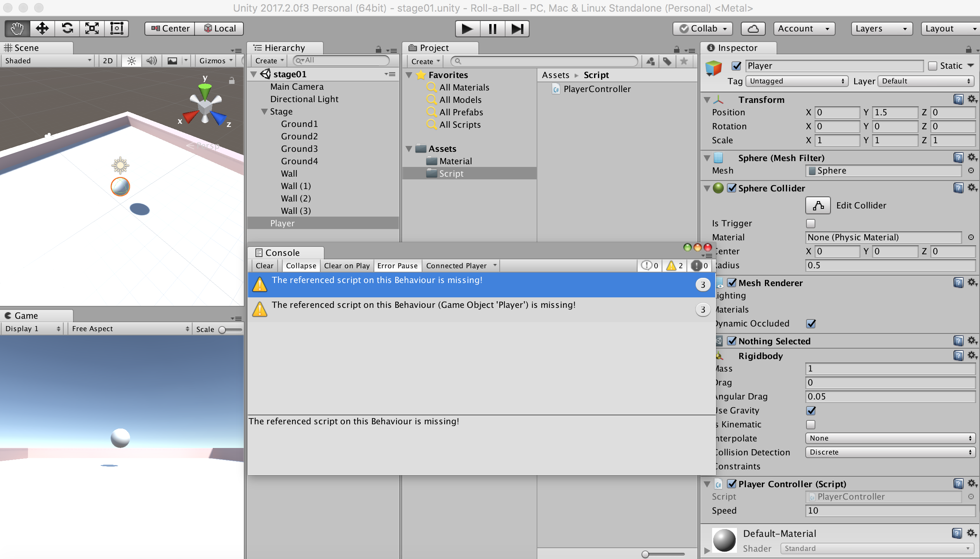Switch to the Console tab
Screen dimensions: 980x559
tap(282, 253)
